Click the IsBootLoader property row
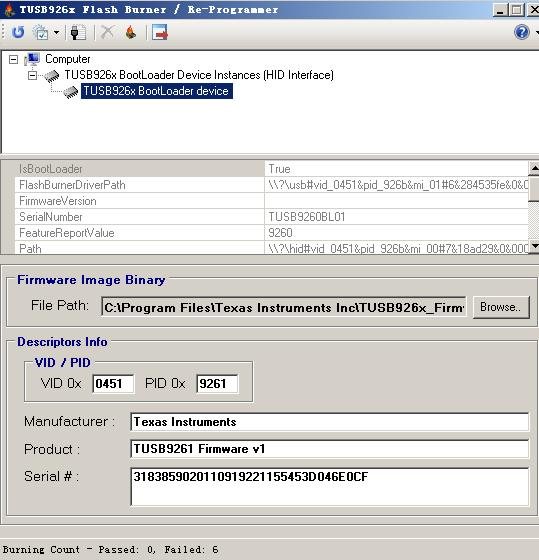Image resolution: width=539 pixels, height=560 pixels. tap(271, 169)
